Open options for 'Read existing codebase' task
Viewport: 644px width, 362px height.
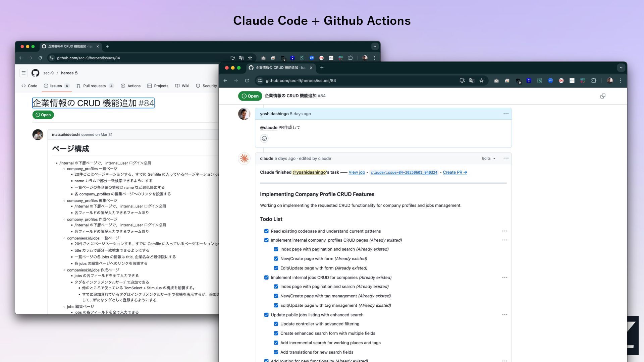504,231
